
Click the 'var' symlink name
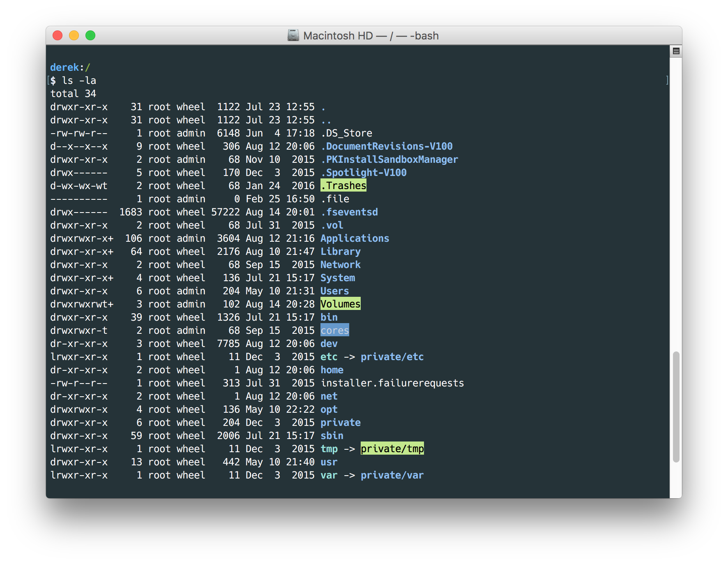(x=329, y=475)
